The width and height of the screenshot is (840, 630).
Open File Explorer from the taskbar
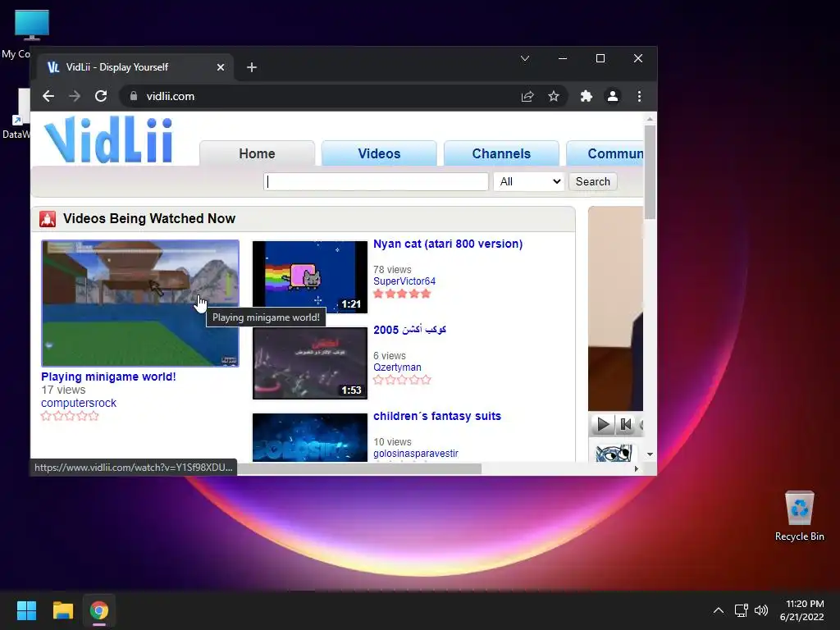(x=62, y=610)
